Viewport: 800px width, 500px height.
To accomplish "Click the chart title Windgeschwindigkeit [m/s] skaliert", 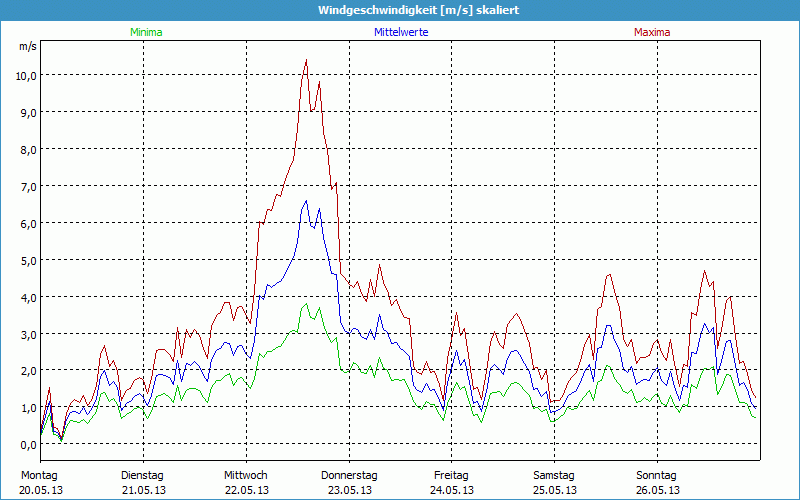I will click(x=419, y=10).
